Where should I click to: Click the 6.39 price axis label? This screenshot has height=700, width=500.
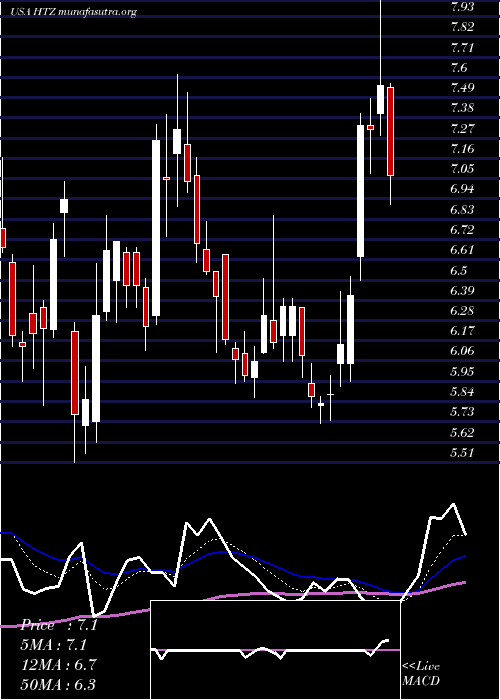click(462, 291)
